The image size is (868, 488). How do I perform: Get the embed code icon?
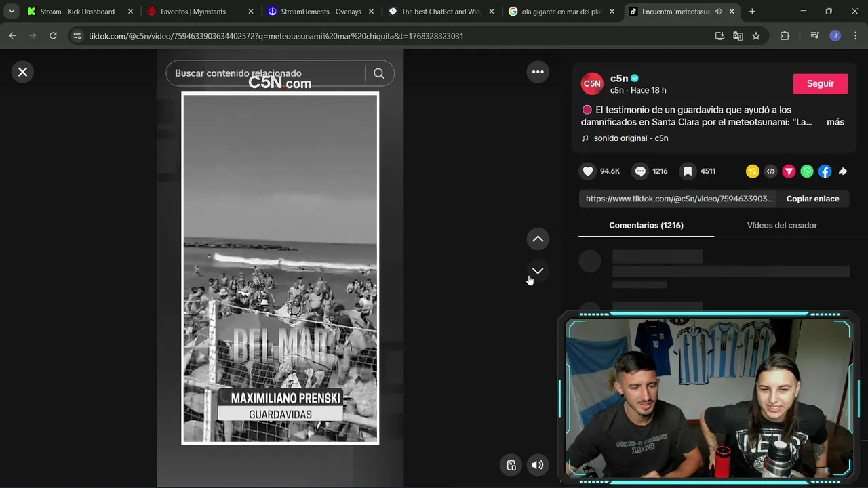(770, 171)
